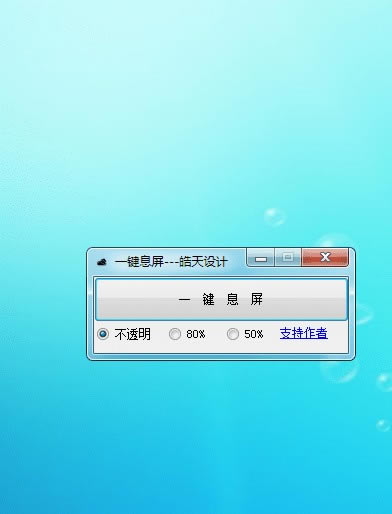Close the 一键息屏 window
Image resolution: width=392 pixels, height=514 pixels.
tap(325, 257)
